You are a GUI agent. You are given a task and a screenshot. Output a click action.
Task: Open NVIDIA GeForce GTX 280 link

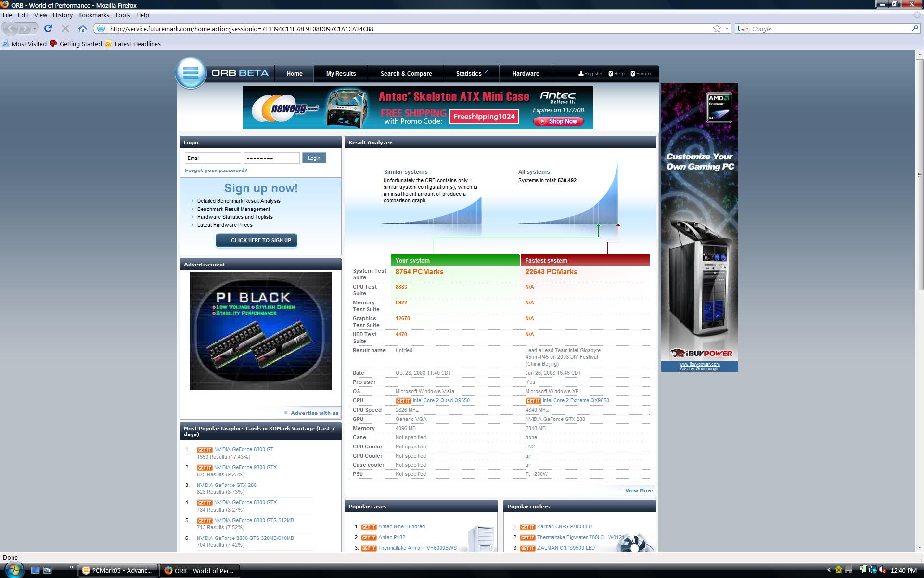point(226,485)
